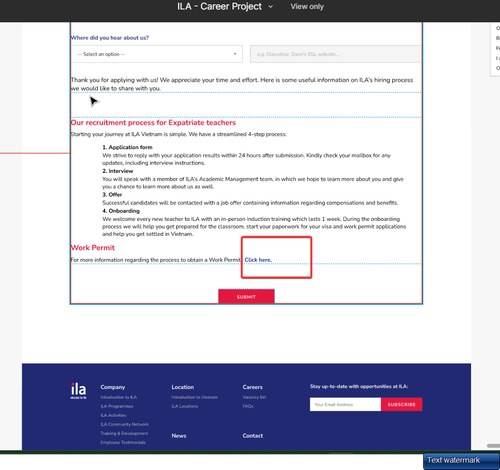The image size is (500, 470).
Task: Follow the 'Click here.' work permit link
Action: (258, 260)
